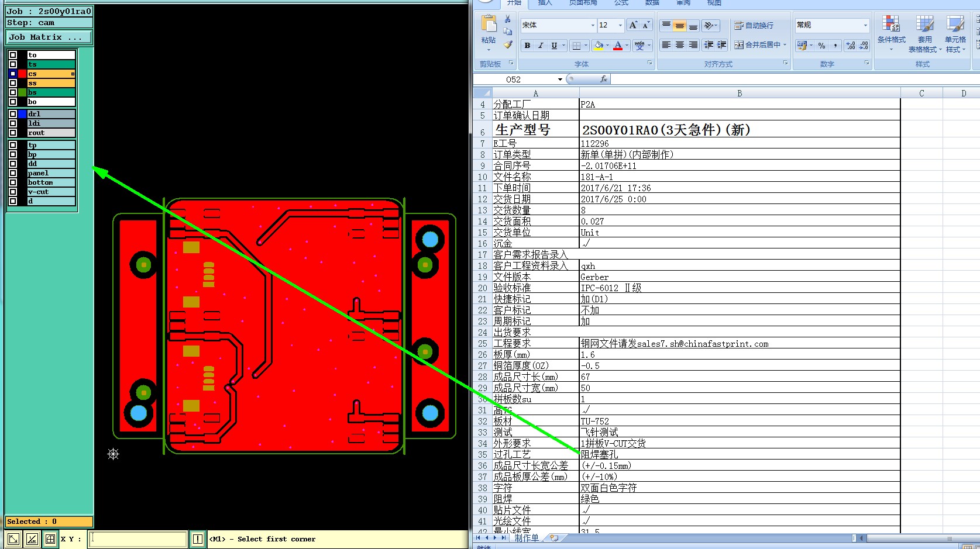
Task: Toggle the 'v-cut' layer checkbox
Action: [13, 192]
